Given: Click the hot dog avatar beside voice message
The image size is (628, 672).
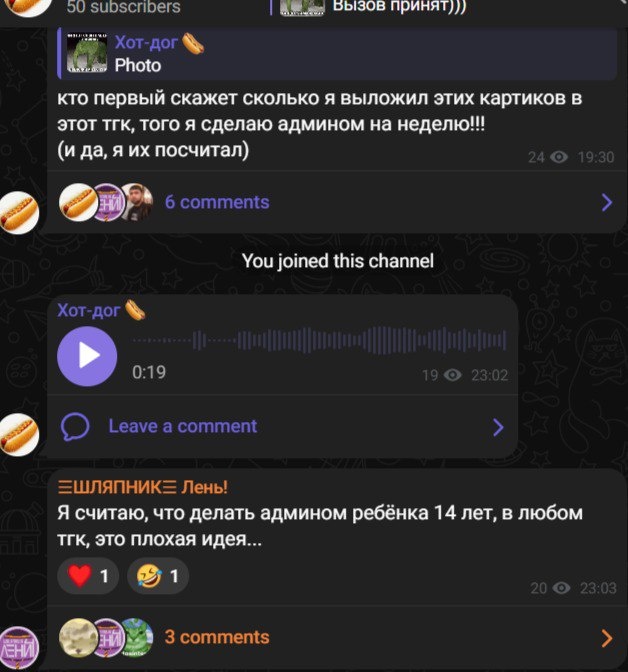Looking at the screenshot, I should pyautogui.click(x=19, y=434).
